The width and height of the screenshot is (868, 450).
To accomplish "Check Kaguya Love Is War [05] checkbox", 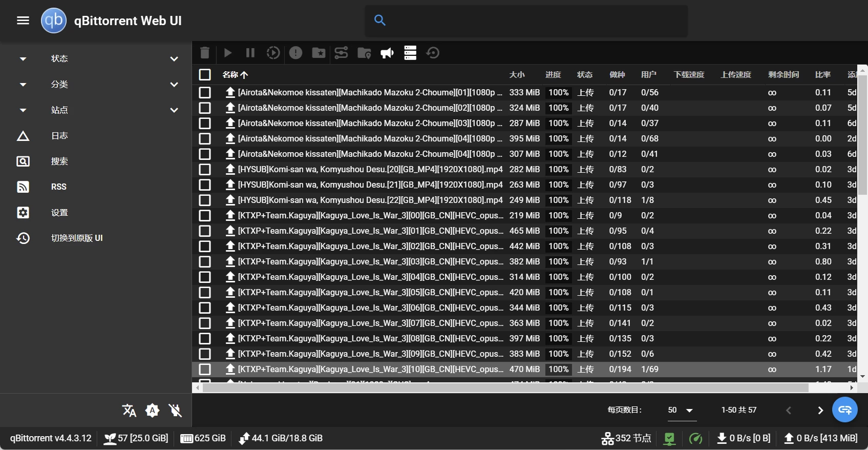I will (x=205, y=293).
